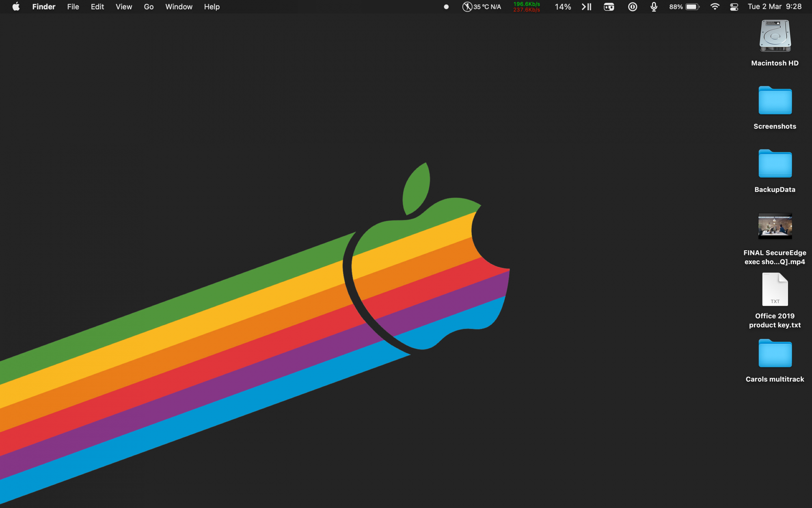Select the FINAL SecureEdge video thumbnail
This screenshot has width=812, height=508.
point(775,226)
